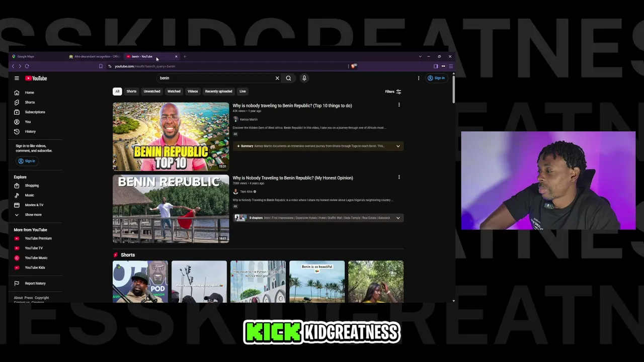Start voice search with the microphone icon

coord(304,78)
